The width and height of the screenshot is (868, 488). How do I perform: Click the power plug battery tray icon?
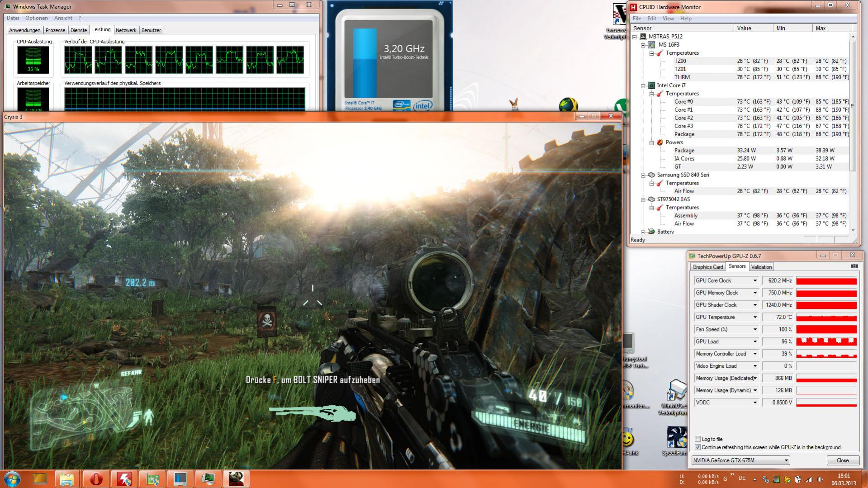pos(798,479)
